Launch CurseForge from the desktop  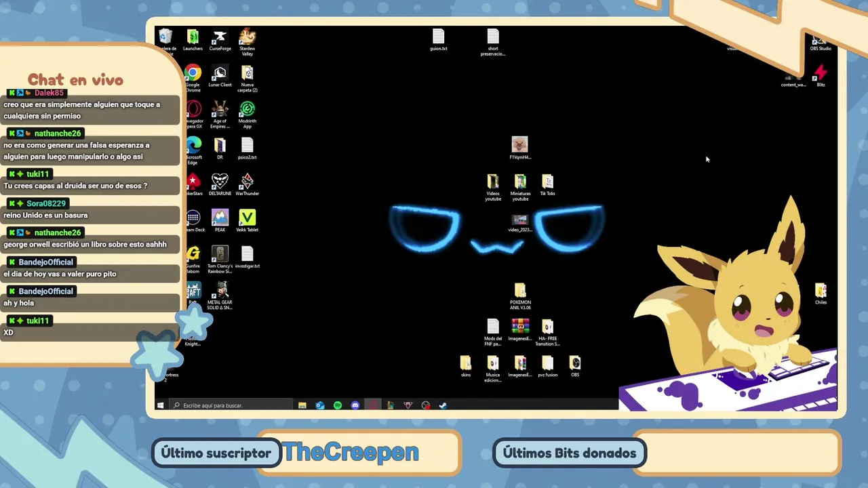[x=220, y=40]
